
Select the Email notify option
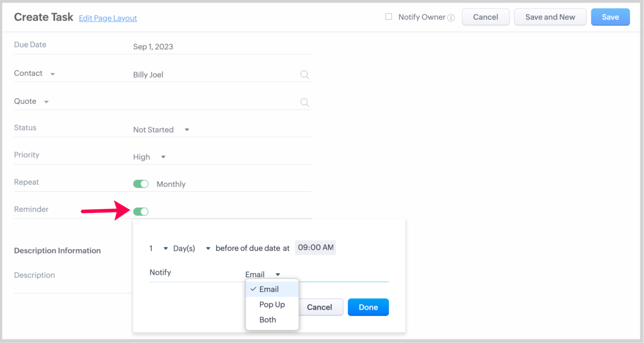(x=269, y=289)
